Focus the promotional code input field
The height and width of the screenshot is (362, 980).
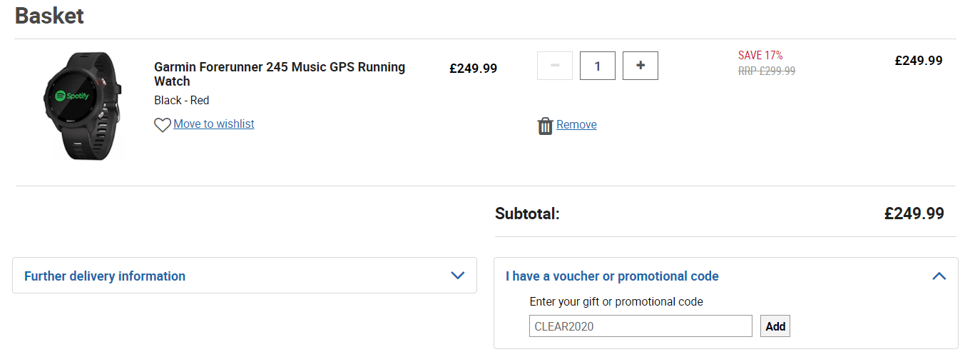click(x=640, y=326)
